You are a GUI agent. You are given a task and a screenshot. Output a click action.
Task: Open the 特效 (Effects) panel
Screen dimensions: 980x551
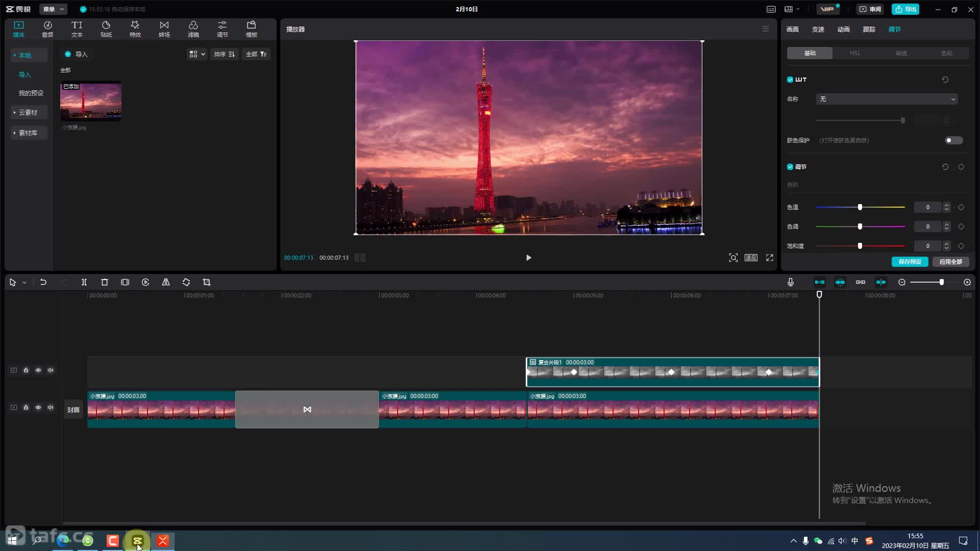click(x=135, y=29)
